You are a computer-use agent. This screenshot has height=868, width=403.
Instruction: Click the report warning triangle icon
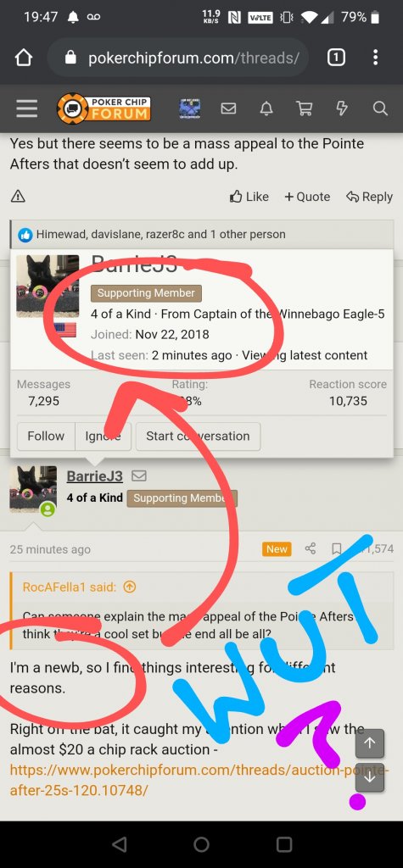[18, 196]
